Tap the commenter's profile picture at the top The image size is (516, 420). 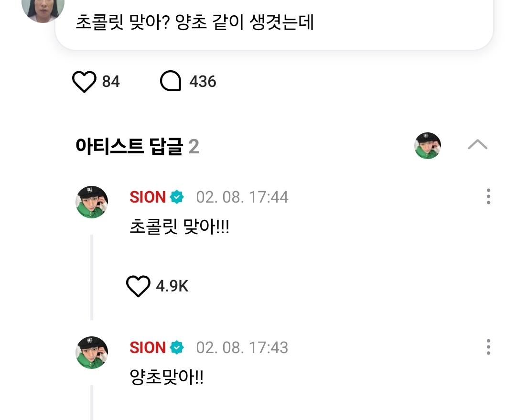(43, 10)
